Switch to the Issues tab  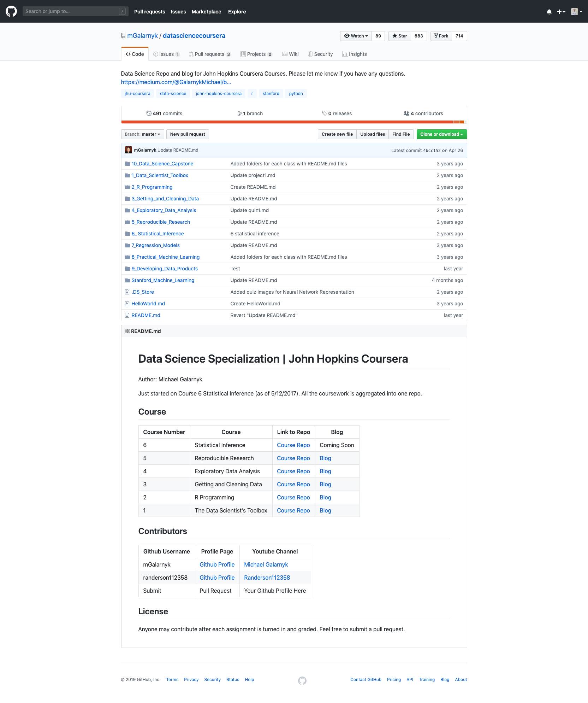(x=167, y=54)
